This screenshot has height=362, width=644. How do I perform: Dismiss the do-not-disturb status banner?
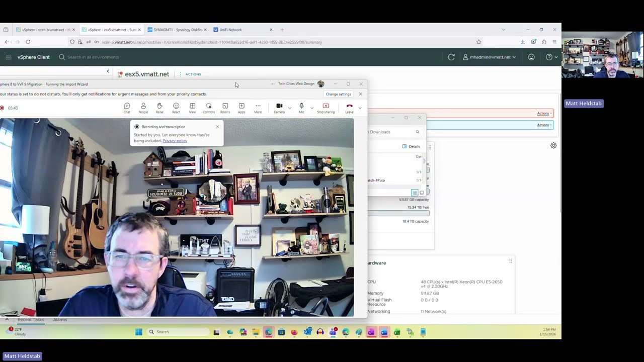360,94
